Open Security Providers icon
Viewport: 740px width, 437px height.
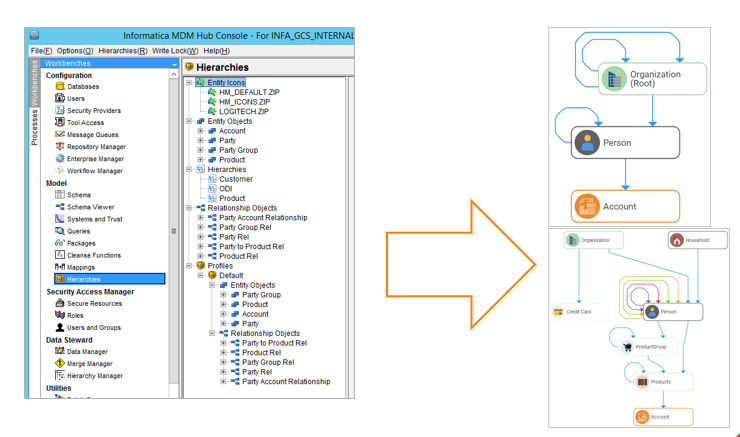[60, 110]
